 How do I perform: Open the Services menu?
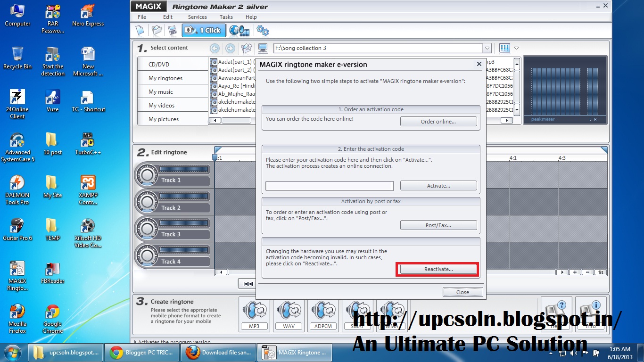click(x=198, y=17)
